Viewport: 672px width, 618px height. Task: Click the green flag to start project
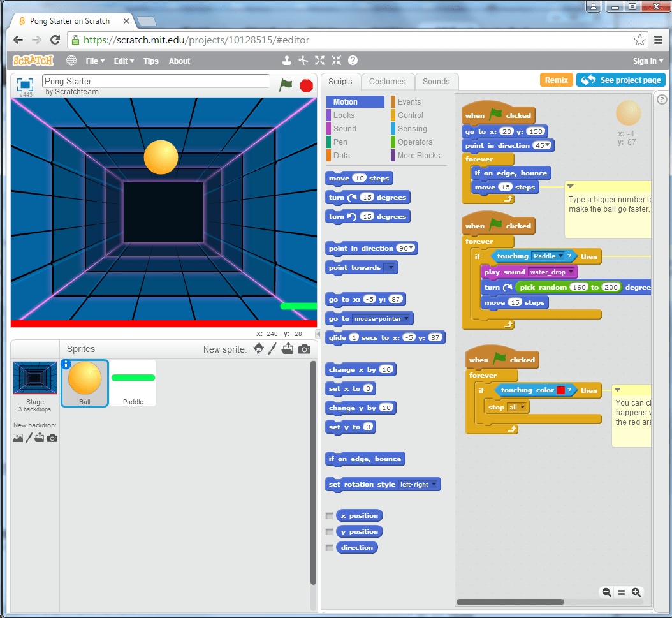click(x=286, y=85)
